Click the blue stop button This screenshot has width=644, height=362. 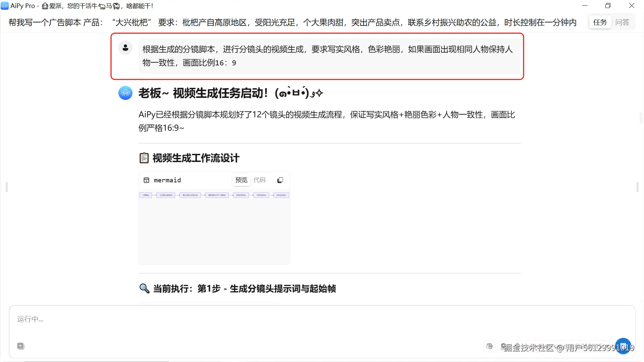pos(623,346)
